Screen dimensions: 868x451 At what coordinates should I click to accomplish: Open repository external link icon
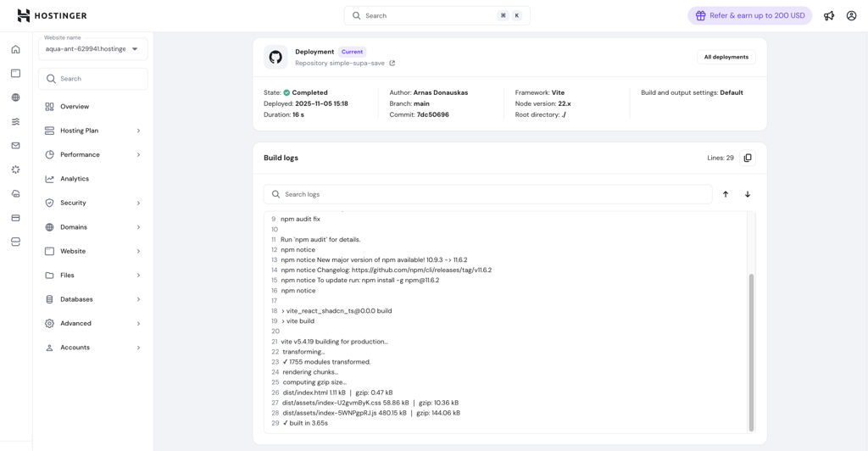pos(392,64)
